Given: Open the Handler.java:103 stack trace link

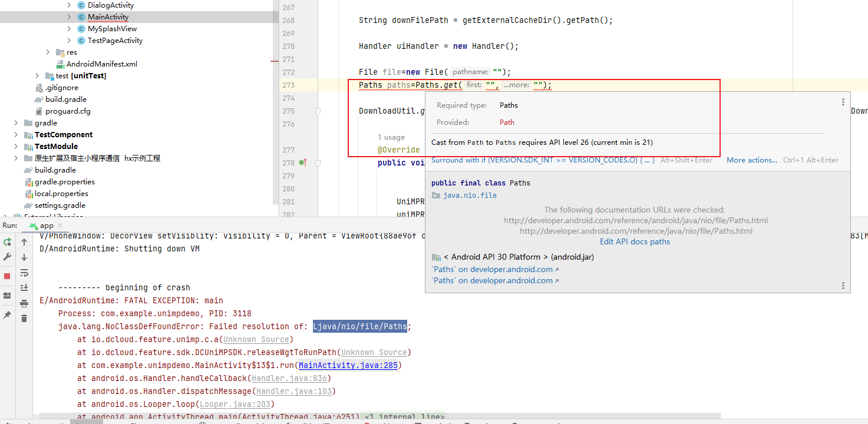Looking at the screenshot, I should pyautogui.click(x=293, y=391).
